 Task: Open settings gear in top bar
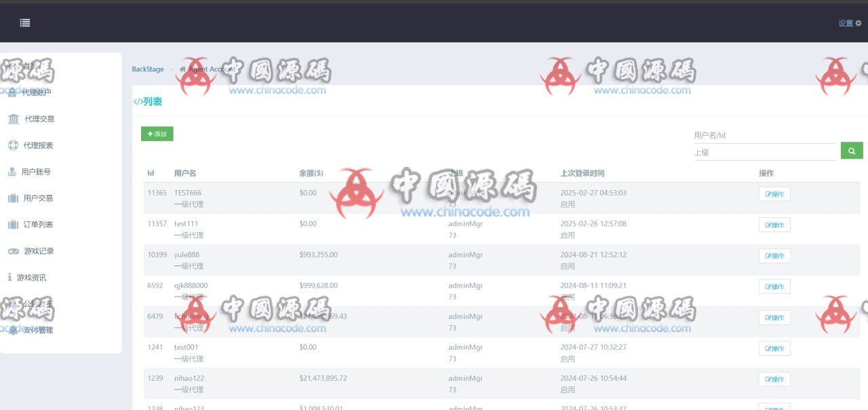(x=858, y=23)
